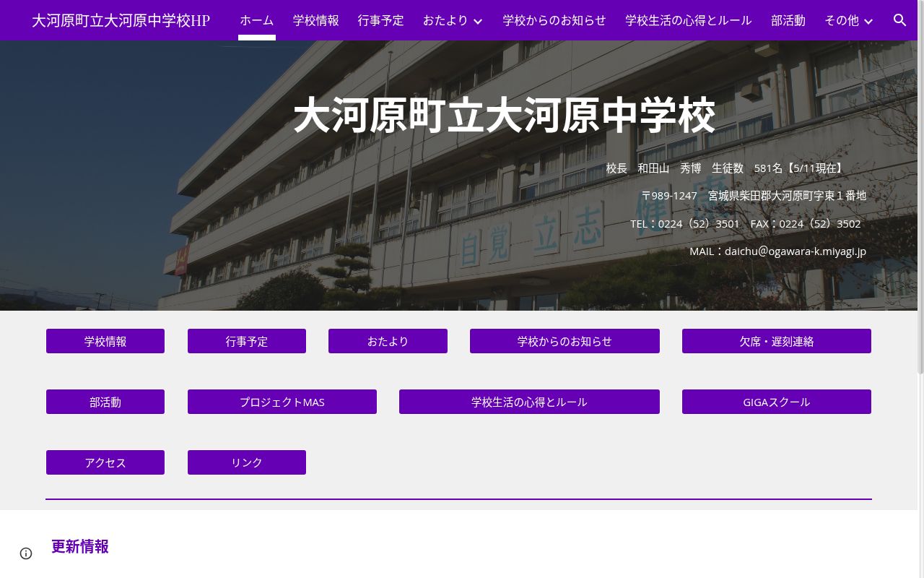The width and height of the screenshot is (924, 578).
Task: Open 学校生活の心得とルール in the top navigation
Action: click(689, 20)
